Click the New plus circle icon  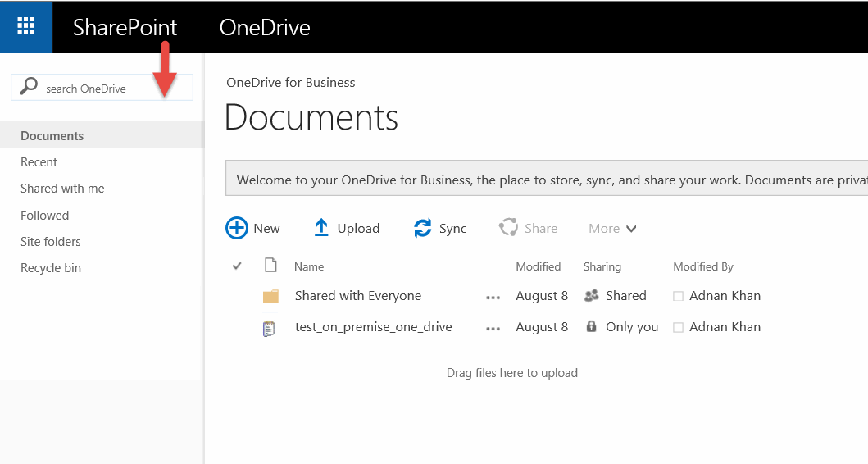236,228
